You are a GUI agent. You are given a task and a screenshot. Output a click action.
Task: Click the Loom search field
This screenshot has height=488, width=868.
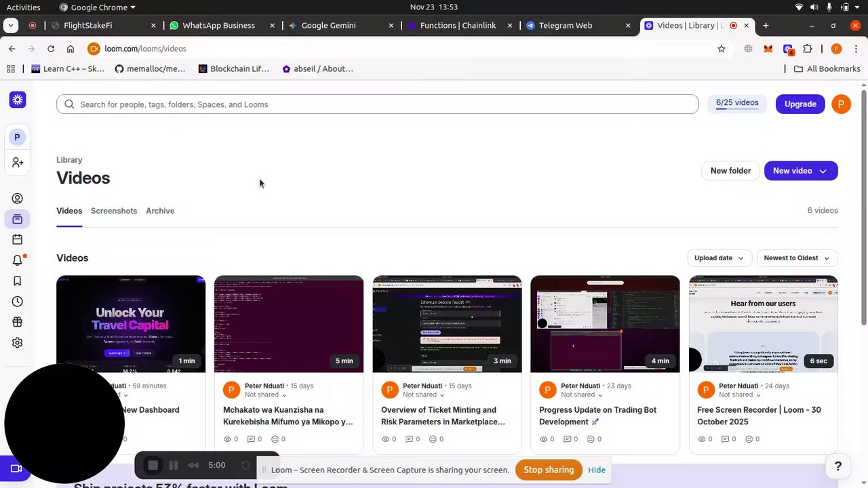tap(377, 104)
